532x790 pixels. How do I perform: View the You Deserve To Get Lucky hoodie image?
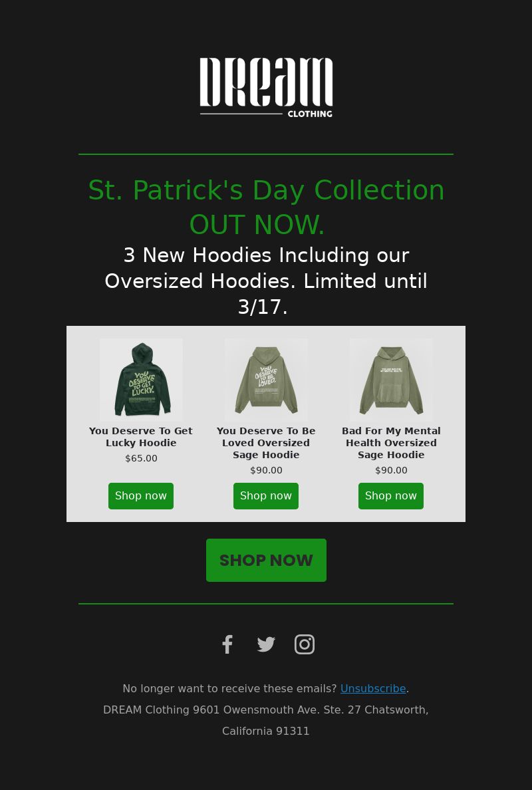tap(141, 380)
